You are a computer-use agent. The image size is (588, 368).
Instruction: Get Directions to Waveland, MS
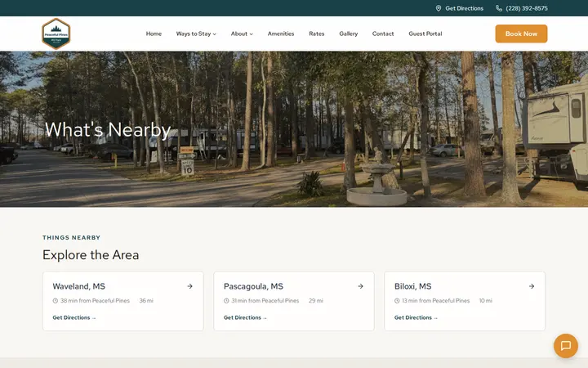(74, 317)
